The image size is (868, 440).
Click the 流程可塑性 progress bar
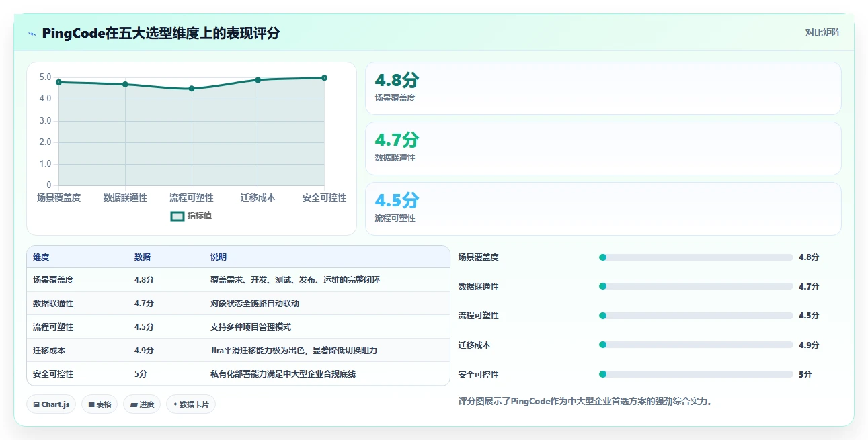[696, 316]
